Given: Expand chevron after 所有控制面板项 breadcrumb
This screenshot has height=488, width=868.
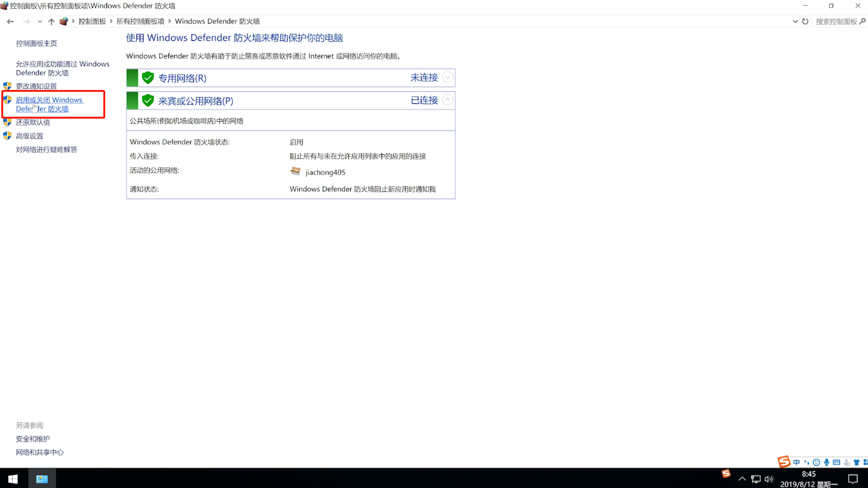Looking at the screenshot, I should (170, 22).
